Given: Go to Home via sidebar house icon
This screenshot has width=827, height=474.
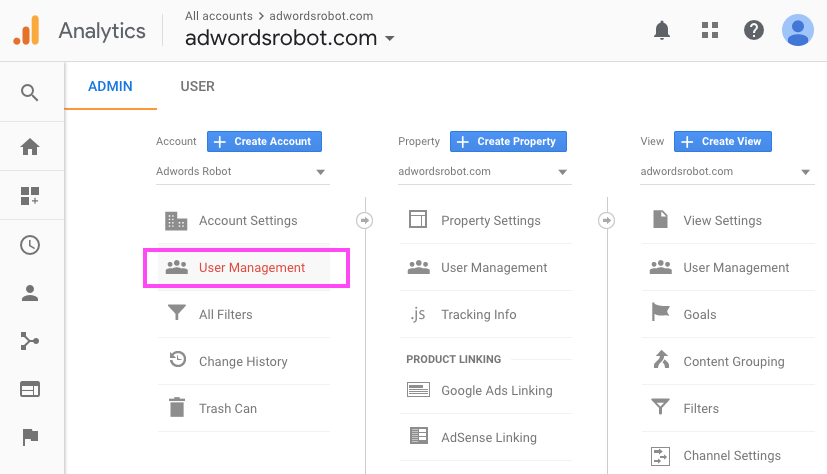Looking at the screenshot, I should click(30, 147).
